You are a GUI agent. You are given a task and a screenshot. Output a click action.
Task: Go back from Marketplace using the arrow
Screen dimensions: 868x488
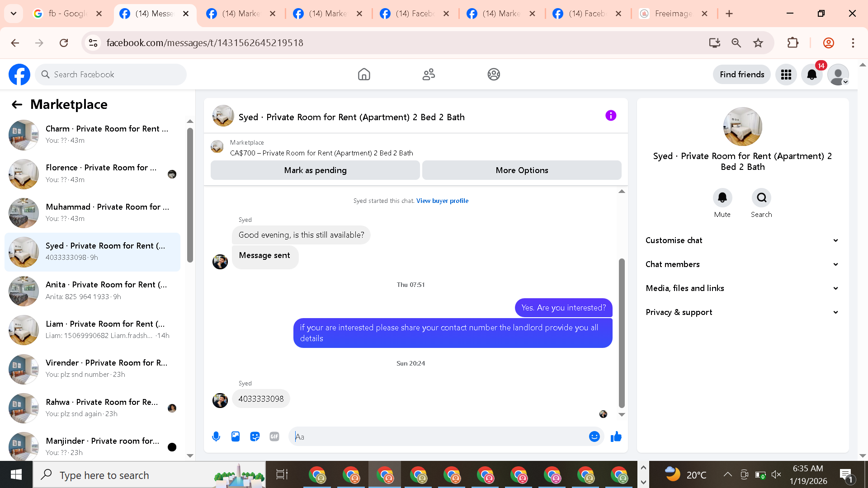pos(17,104)
